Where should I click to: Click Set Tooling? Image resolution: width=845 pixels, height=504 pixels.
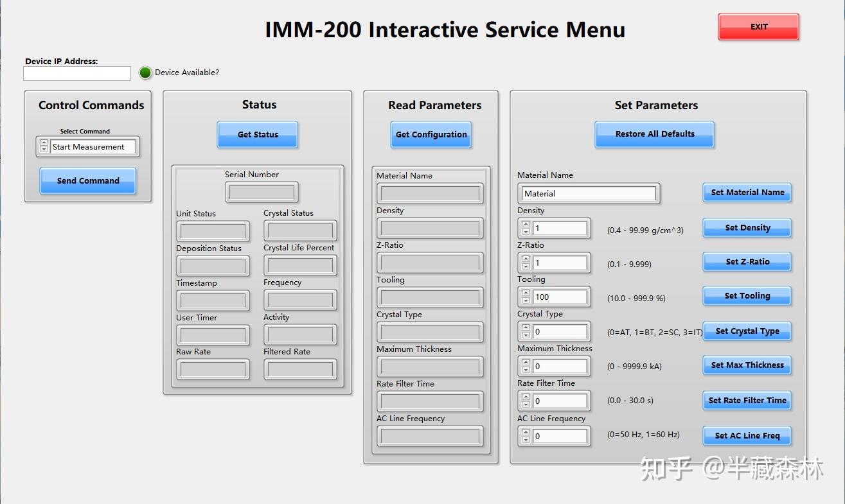click(x=747, y=295)
